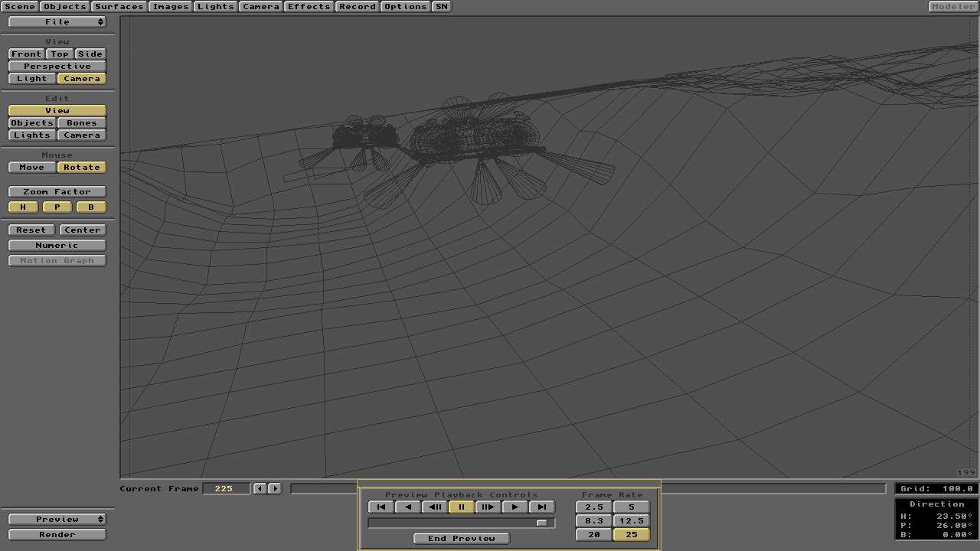This screenshot has height=551, width=980.
Task: Toggle the H heading rotation axis
Action: tap(24, 207)
